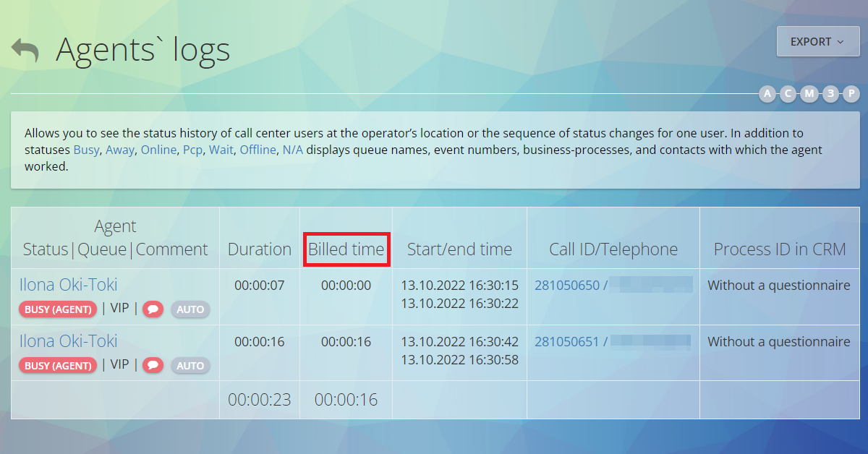Click the round M badge

tap(809, 94)
